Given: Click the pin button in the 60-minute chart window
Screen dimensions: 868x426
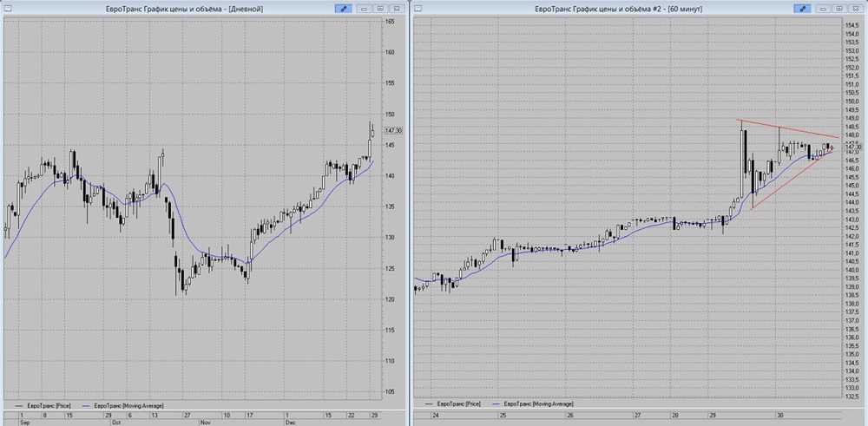Looking at the screenshot, I should [x=802, y=9].
